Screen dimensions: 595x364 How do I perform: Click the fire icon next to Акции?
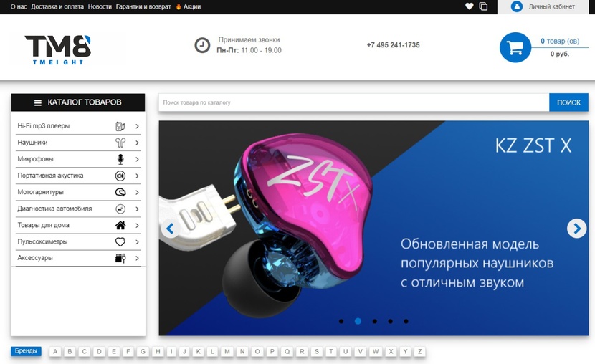coord(178,6)
